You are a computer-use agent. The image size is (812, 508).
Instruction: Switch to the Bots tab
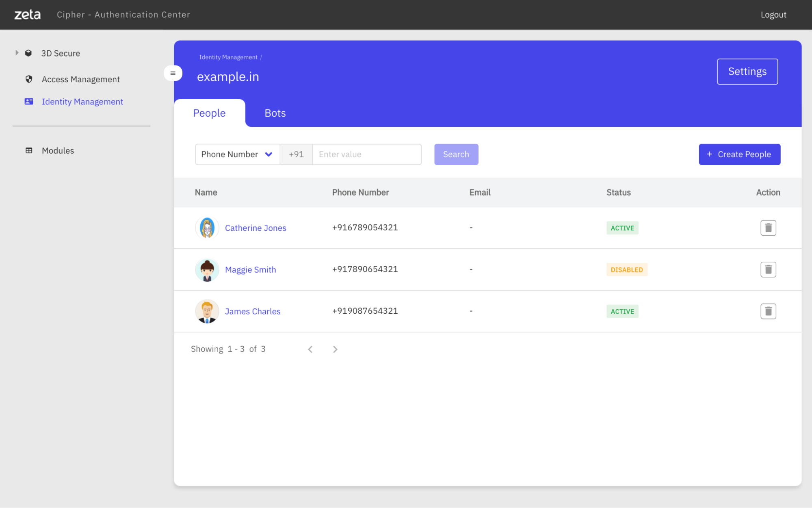click(x=275, y=113)
